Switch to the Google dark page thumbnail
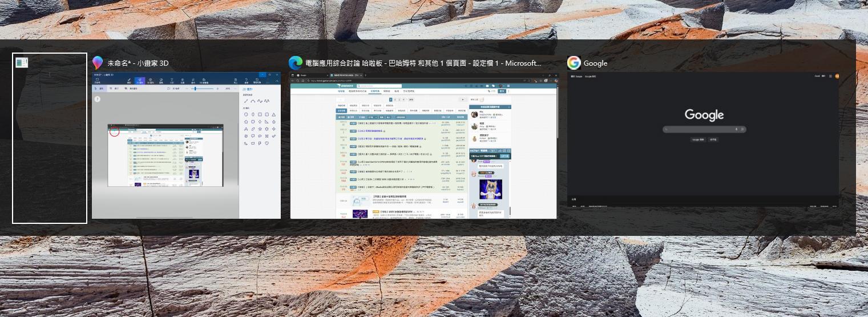The width and height of the screenshot is (868, 317). point(704,139)
